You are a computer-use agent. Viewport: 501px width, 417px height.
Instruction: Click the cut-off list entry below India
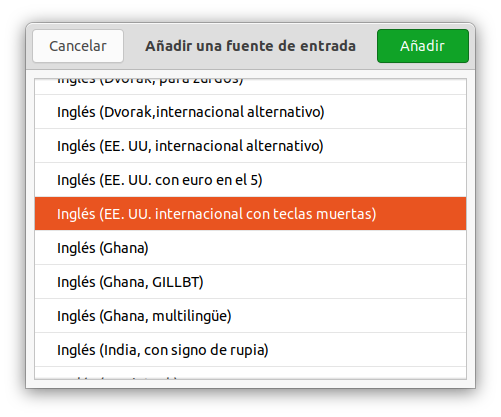[250, 373]
